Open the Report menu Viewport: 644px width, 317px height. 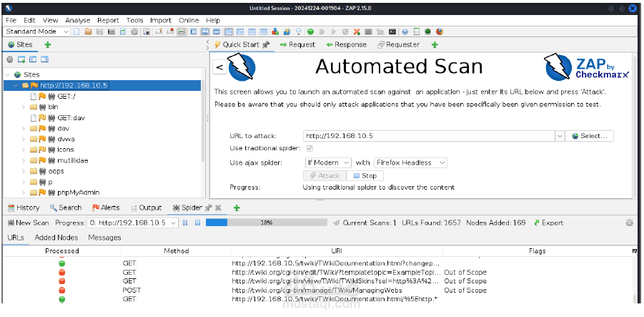[109, 20]
